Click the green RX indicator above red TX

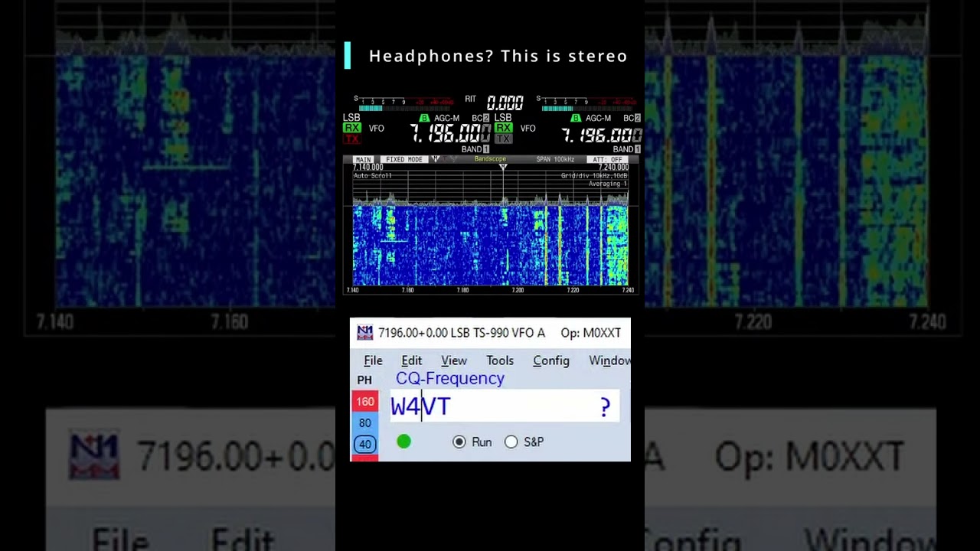351,129
